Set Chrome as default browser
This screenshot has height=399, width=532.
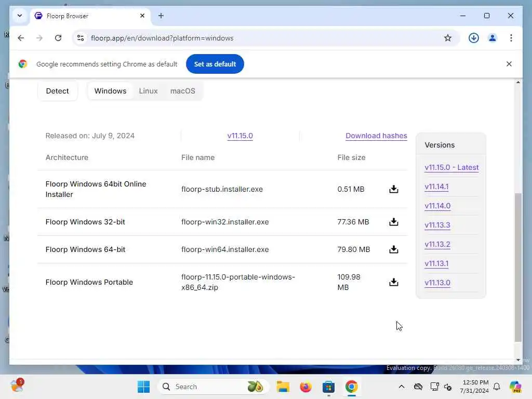215,64
